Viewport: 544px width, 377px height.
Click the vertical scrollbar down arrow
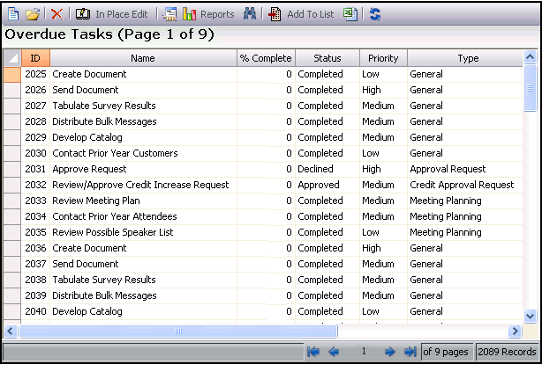[530, 316]
